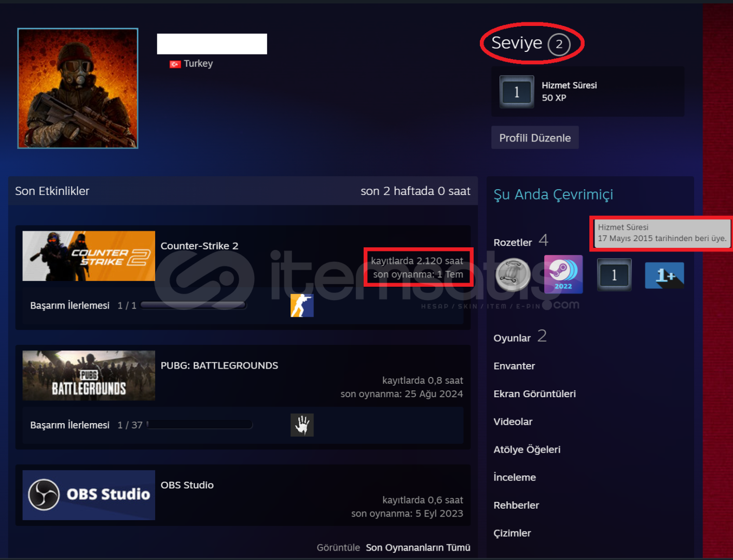This screenshot has height=560, width=733.
Task: Click the blue 1+ game collector badge
Action: 665,275
